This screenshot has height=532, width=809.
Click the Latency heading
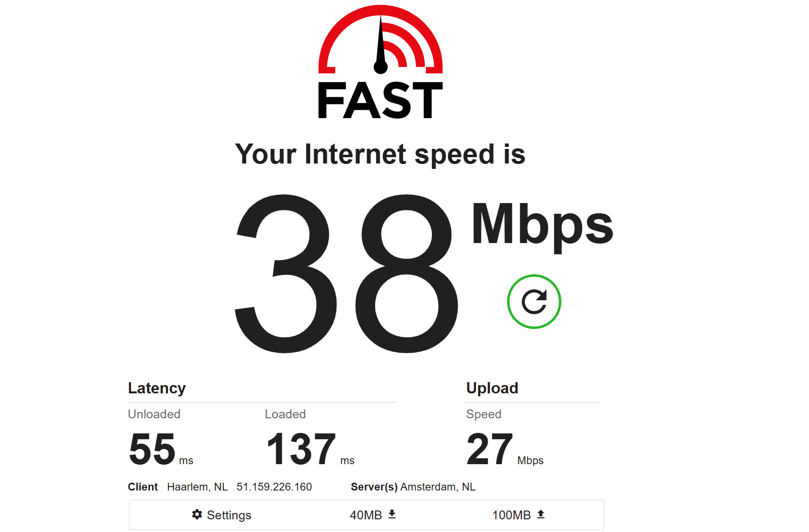pos(157,388)
